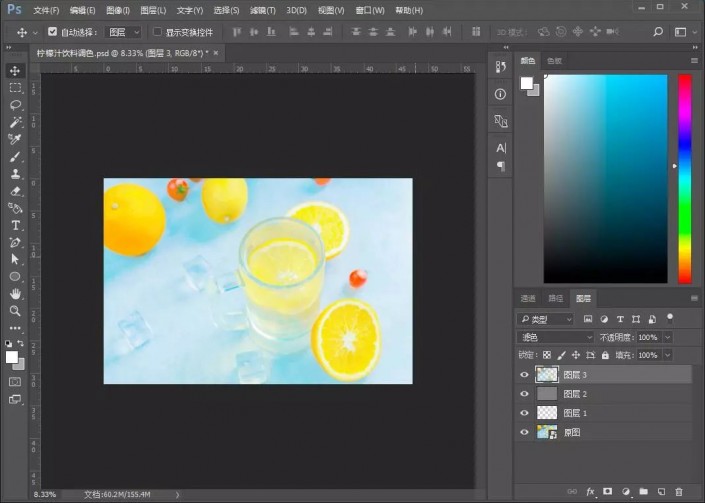Delete layer with the trash icon
705x503 pixels.
[679, 492]
